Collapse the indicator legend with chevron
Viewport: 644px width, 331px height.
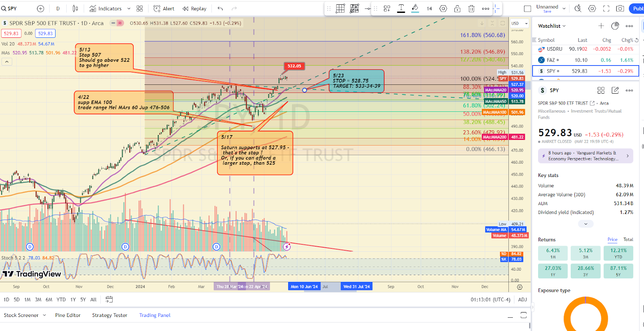click(x=7, y=62)
